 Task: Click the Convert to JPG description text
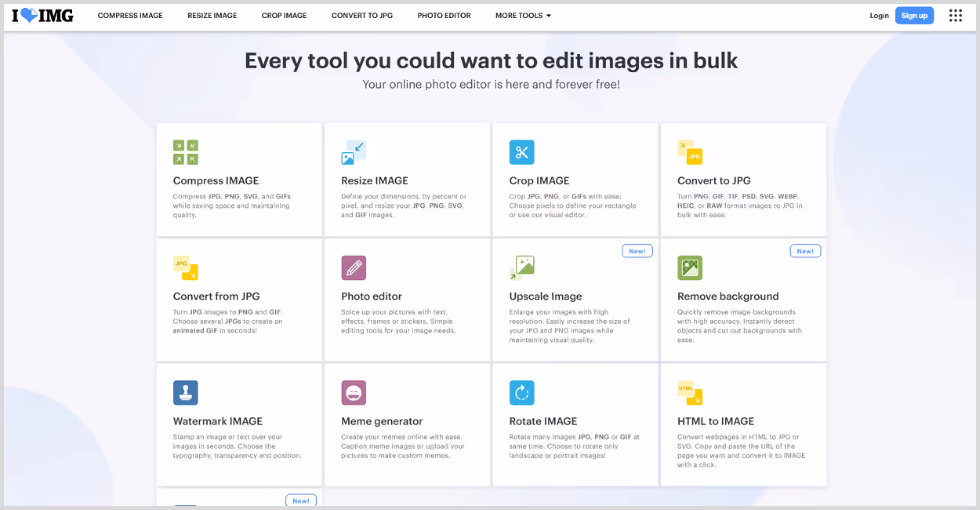click(x=740, y=206)
